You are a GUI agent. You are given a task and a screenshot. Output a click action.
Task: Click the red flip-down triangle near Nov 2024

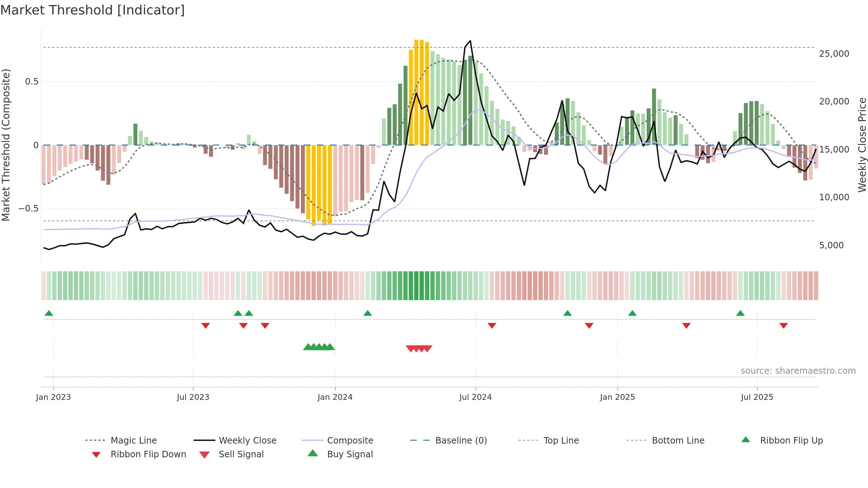click(589, 326)
